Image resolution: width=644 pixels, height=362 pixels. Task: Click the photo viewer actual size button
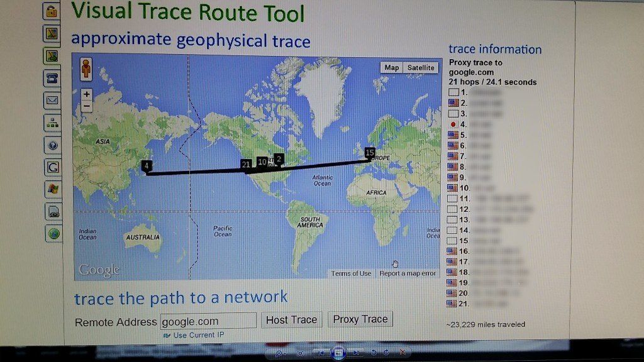point(300,353)
